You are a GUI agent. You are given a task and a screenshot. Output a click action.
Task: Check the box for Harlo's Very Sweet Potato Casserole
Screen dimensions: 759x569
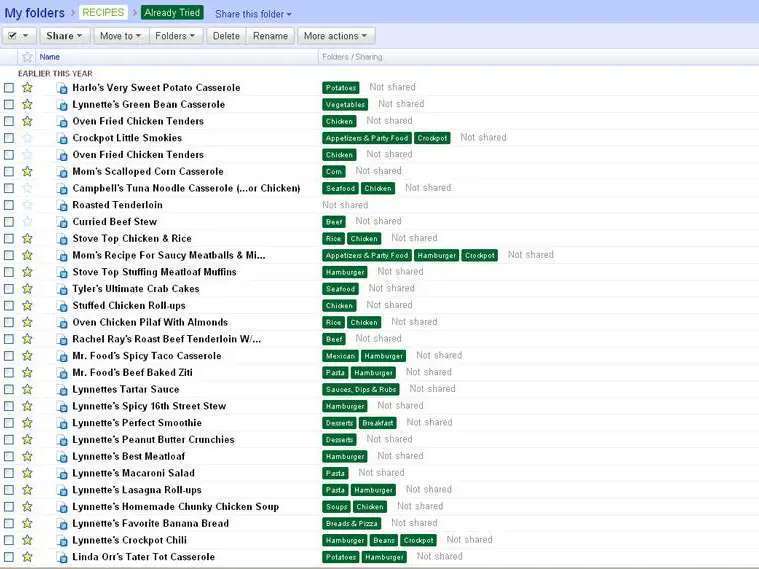[9, 88]
